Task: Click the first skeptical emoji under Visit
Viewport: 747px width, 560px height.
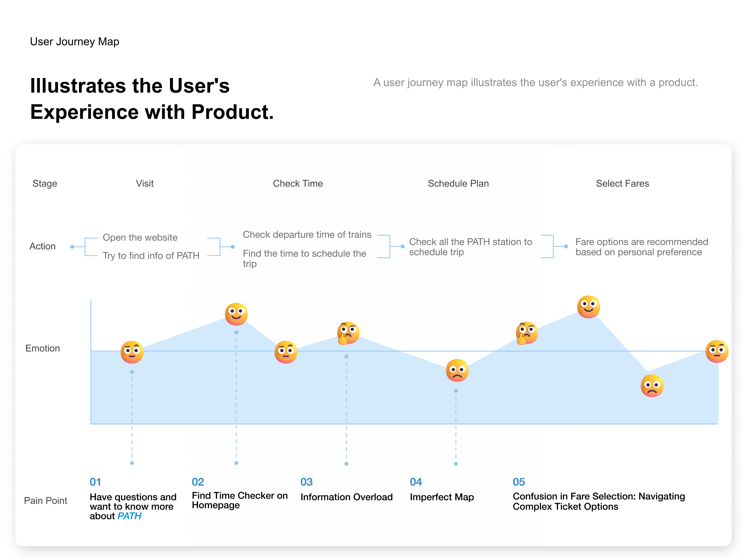Action: point(132,352)
